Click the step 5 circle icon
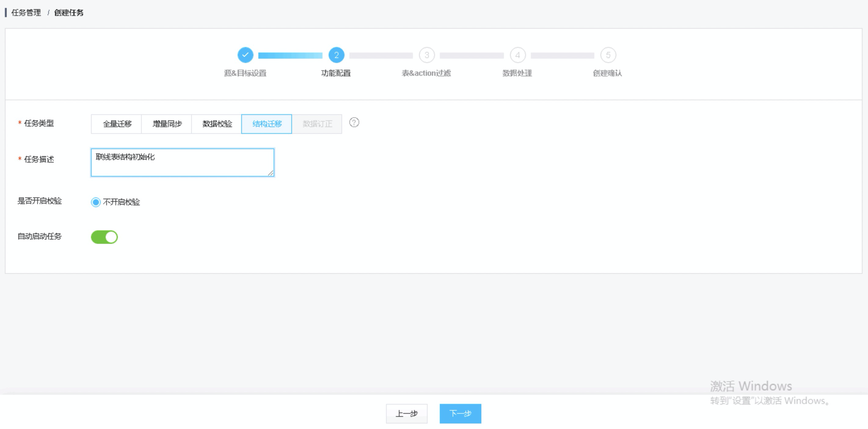This screenshot has width=868, height=429. pyautogui.click(x=608, y=55)
